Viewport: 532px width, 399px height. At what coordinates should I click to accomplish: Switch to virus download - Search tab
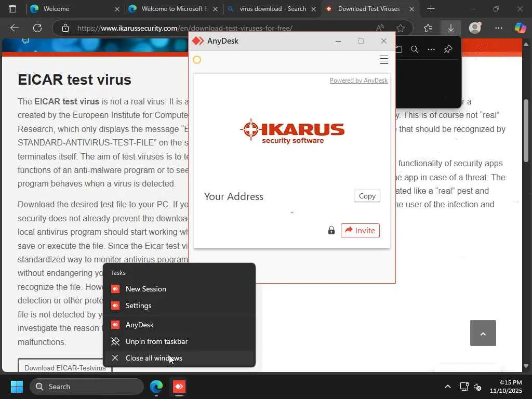point(271,9)
